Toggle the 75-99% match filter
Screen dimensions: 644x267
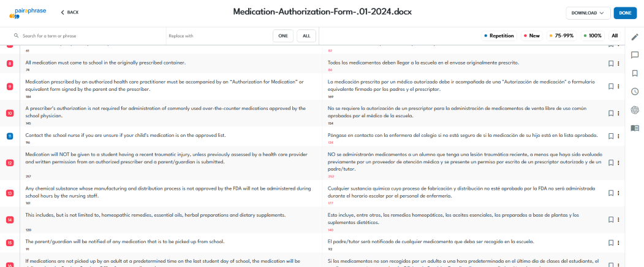[563, 36]
